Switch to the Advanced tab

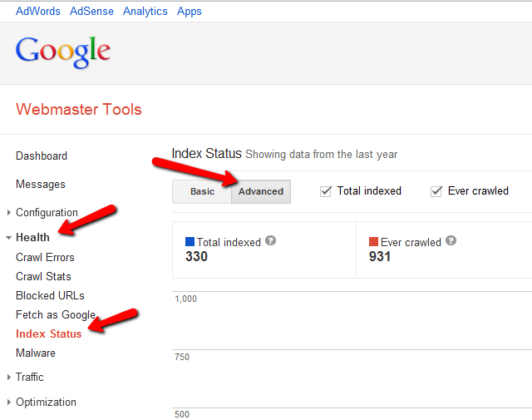click(x=261, y=191)
